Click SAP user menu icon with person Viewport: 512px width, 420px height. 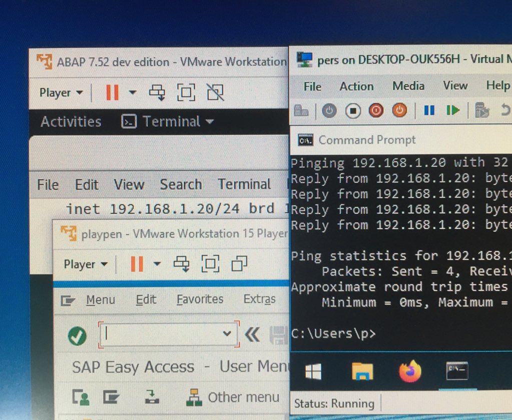[x=81, y=397]
